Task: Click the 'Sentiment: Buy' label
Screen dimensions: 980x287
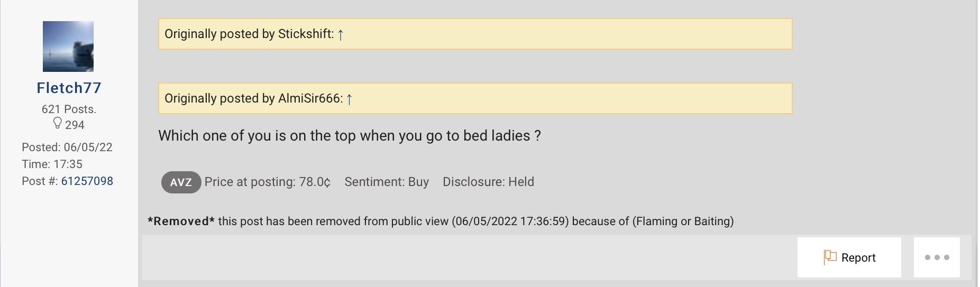Action: point(387,182)
